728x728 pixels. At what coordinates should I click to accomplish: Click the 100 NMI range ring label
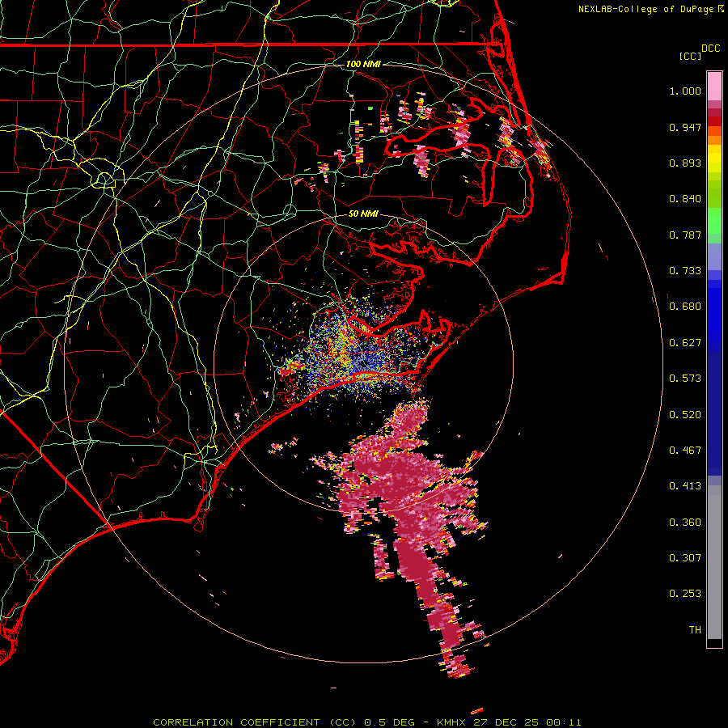[x=363, y=64]
